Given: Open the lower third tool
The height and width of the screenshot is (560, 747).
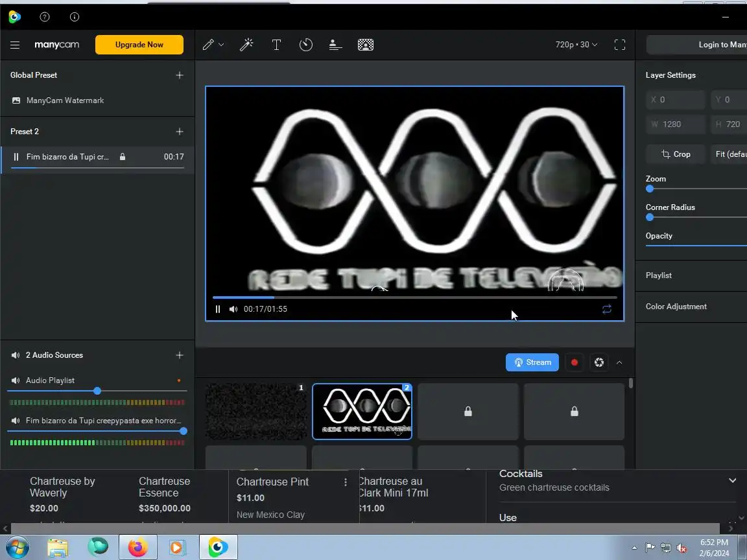Looking at the screenshot, I should click(x=335, y=45).
